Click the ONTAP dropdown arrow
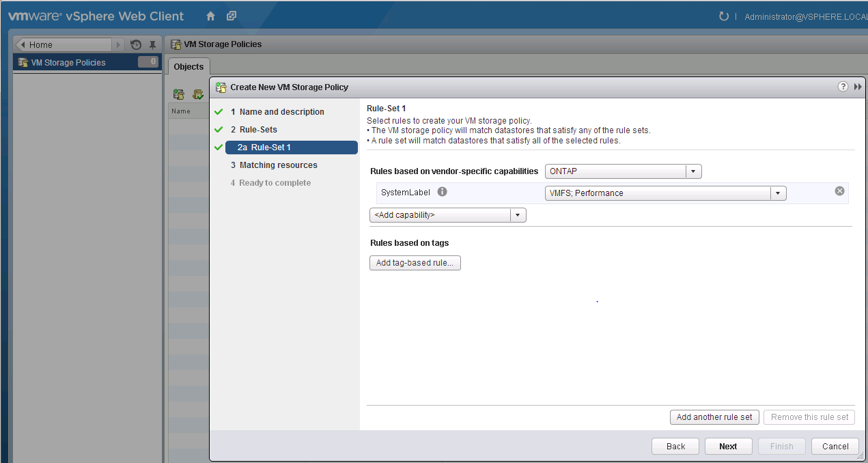868x463 pixels. [694, 171]
